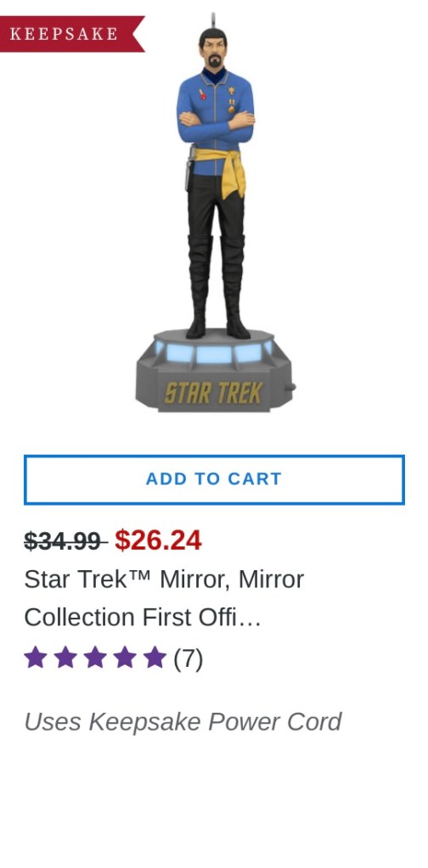Click the Spock ornament product image

point(215,213)
